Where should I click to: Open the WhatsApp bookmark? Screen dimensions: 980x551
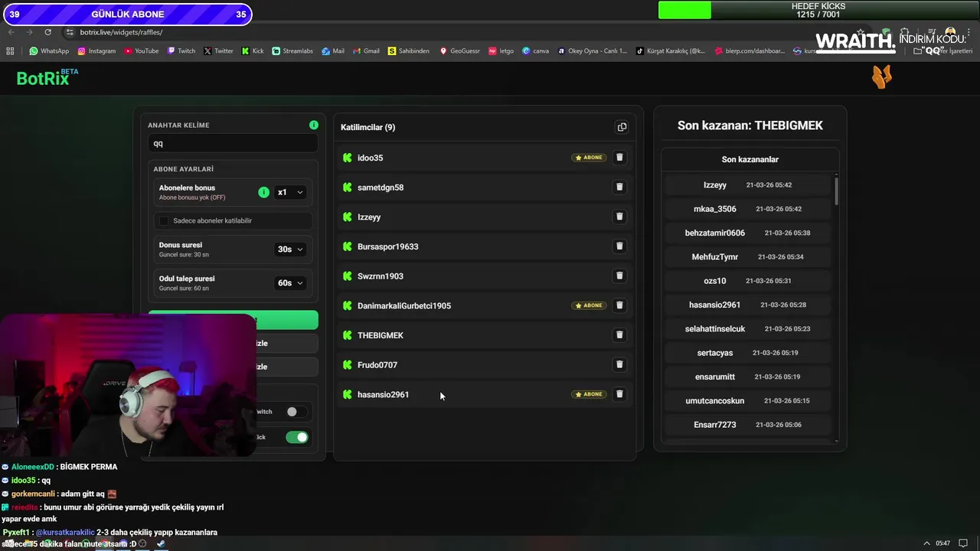pos(49,51)
